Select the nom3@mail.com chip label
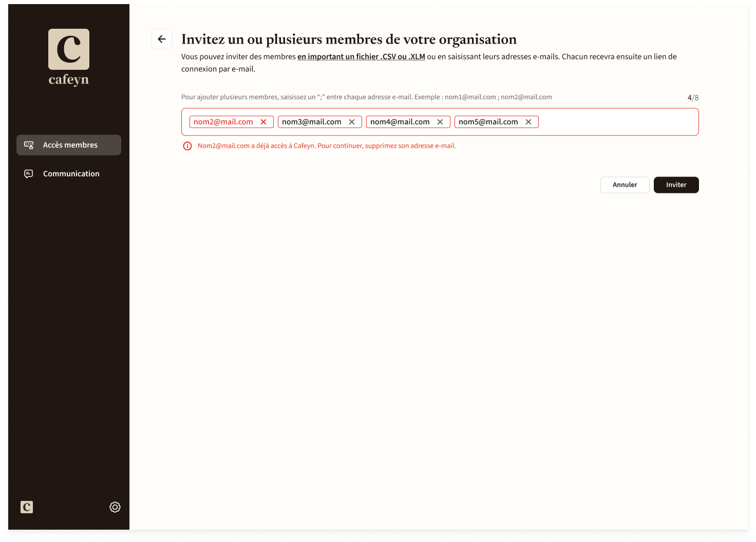756x542 pixels. [312, 122]
